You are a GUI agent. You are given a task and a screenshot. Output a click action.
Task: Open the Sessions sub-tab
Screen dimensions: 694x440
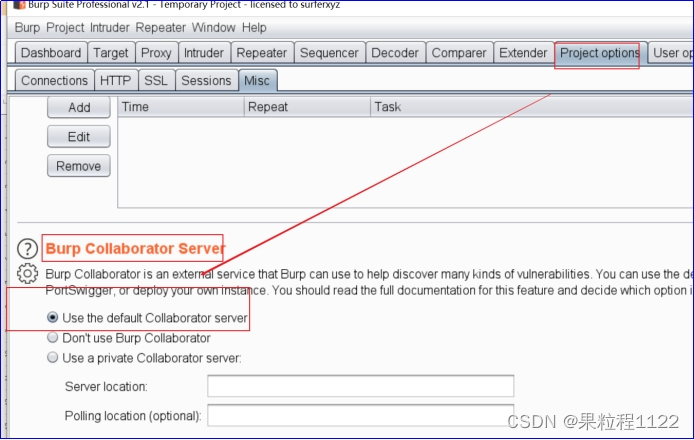click(206, 81)
